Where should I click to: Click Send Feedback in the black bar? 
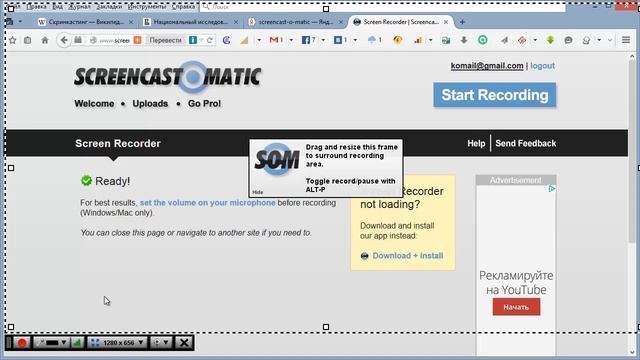[x=526, y=144]
